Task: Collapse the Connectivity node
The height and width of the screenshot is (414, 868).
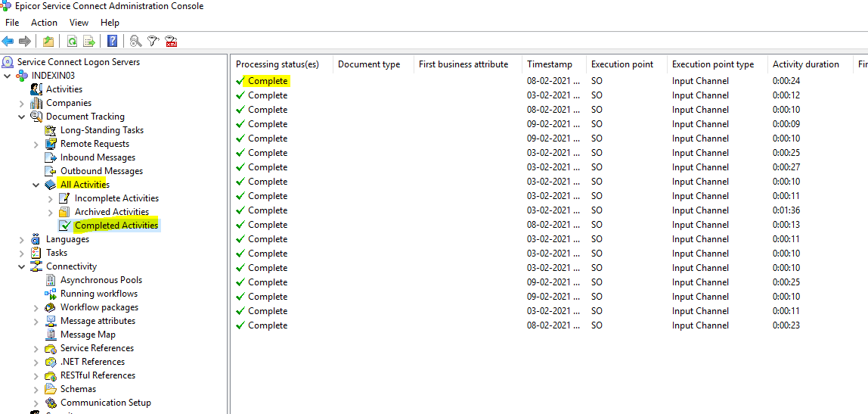Action: click(x=22, y=266)
